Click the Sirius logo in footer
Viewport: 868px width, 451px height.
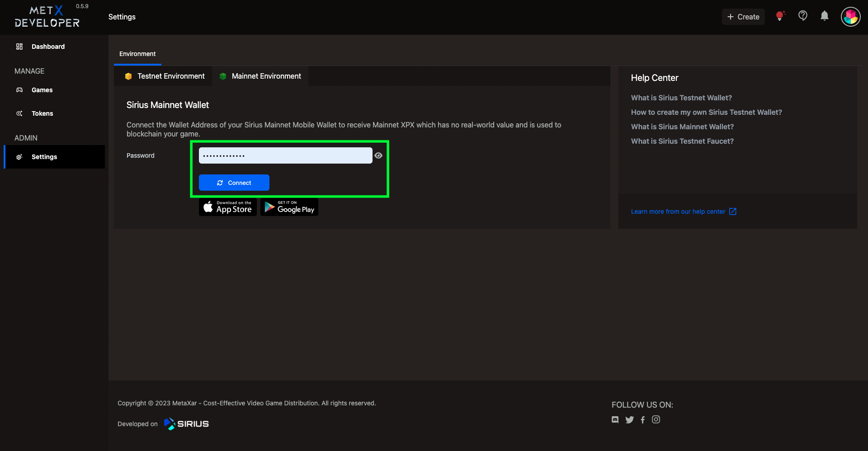point(186,423)
